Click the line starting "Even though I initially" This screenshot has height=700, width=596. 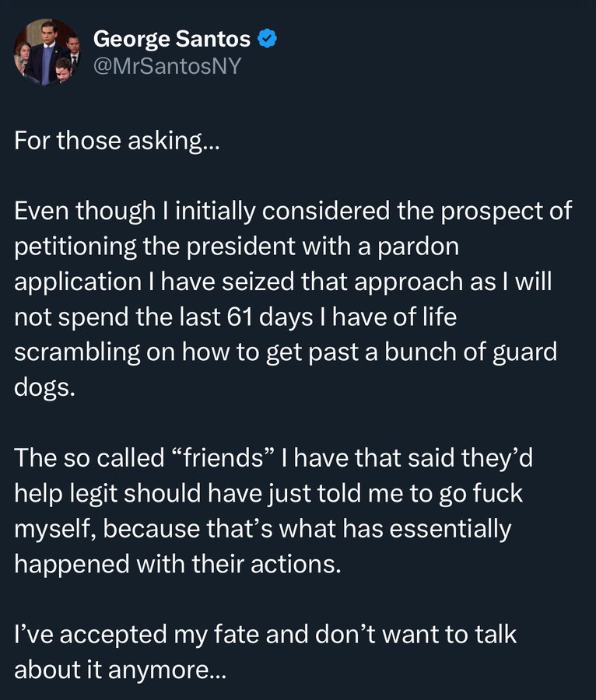point(293,212)
